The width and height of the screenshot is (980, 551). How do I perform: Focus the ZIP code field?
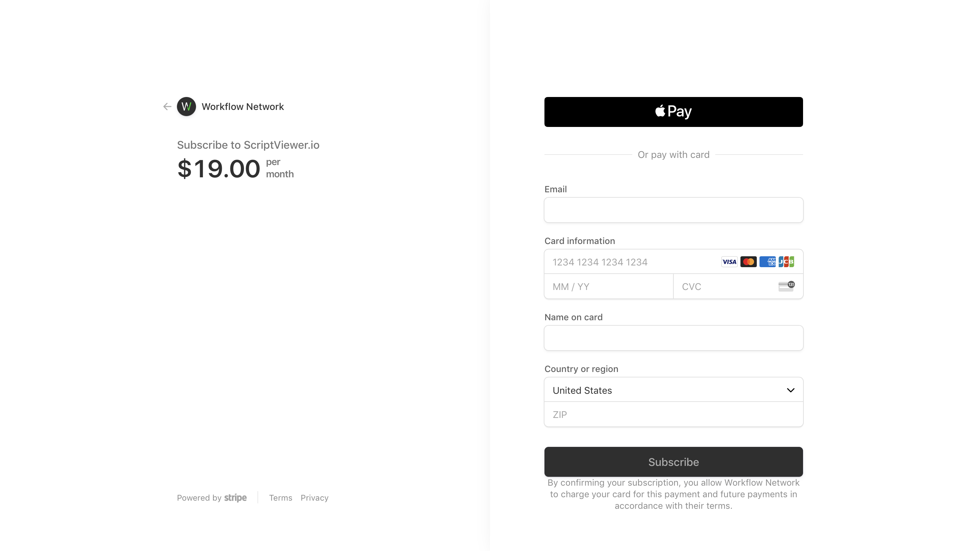tap(673, 415)
